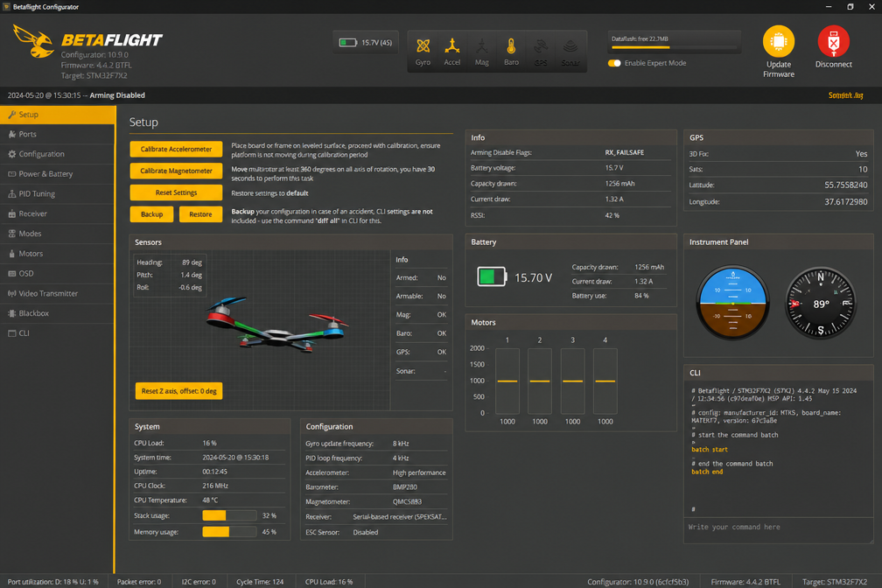Image resolution: width=882 pixels, height=588 pixels.
Task: Open the Modes tab
Action: [x=57, y=234]
